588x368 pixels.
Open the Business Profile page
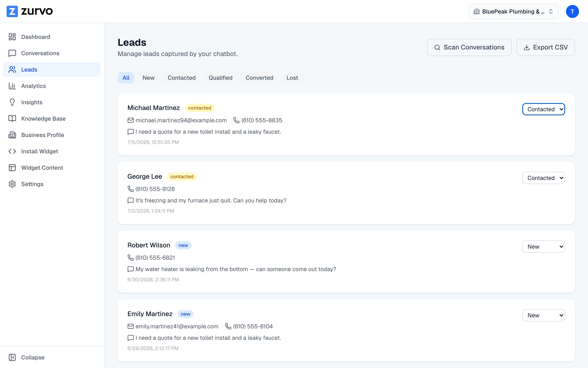(x=52, y=135)
